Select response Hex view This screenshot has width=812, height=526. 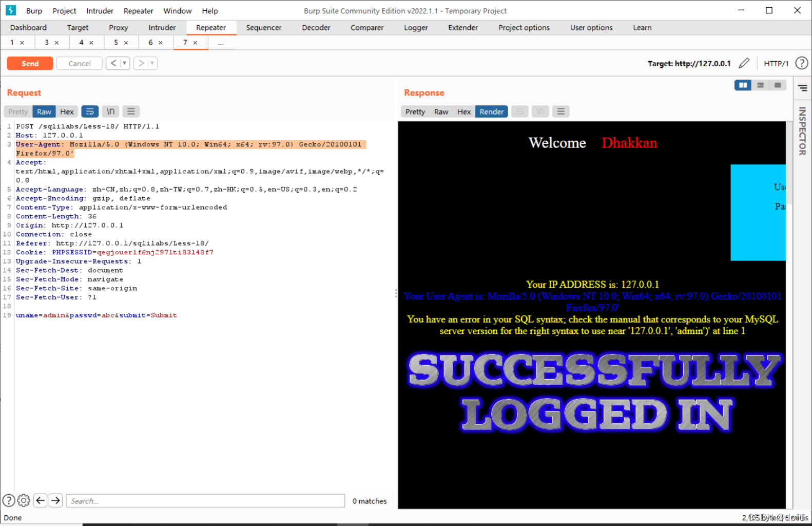[x=464, y=111]
